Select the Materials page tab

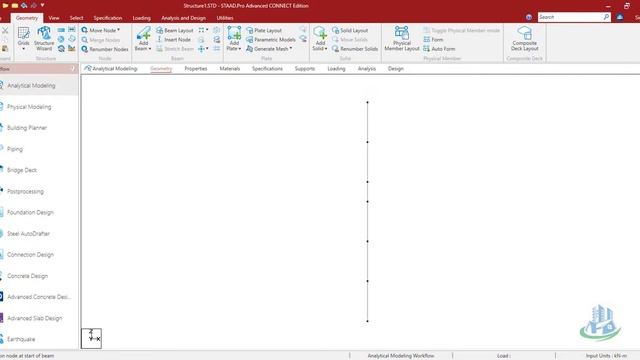[x=230, y=69]
